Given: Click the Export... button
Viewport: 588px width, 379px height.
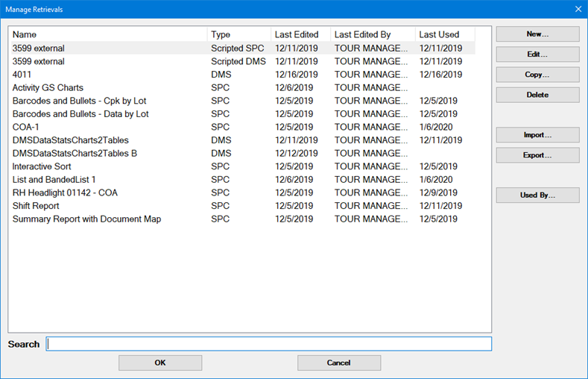Looking at the screenshot, I should tap(537, 155).
